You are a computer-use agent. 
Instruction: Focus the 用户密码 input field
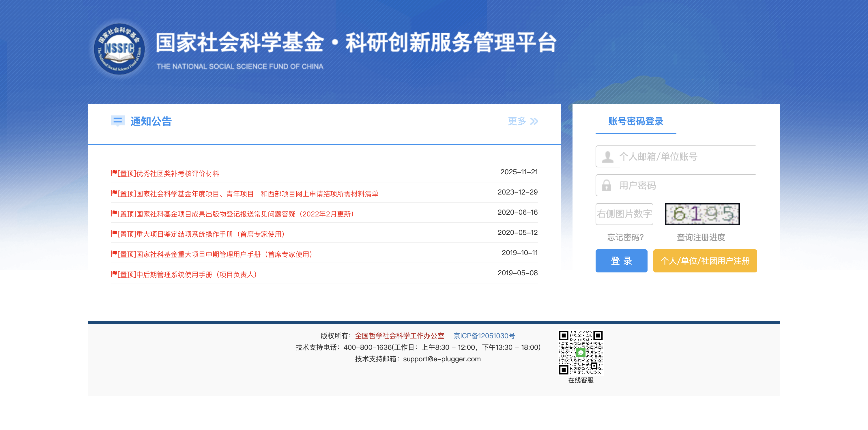coord(676,185)
